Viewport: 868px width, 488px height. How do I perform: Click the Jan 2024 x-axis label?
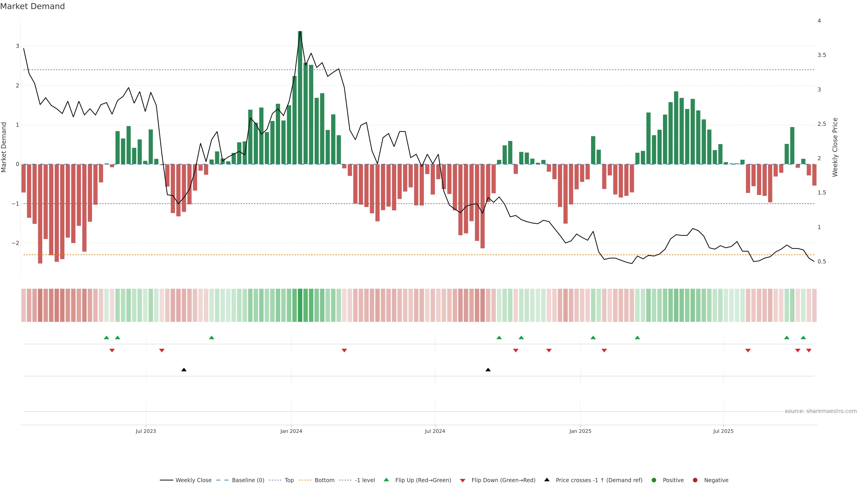click(291, 432)
